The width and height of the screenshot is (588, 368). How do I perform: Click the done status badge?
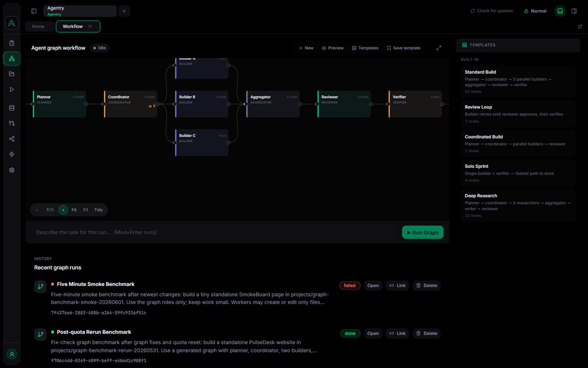point(350,334)
